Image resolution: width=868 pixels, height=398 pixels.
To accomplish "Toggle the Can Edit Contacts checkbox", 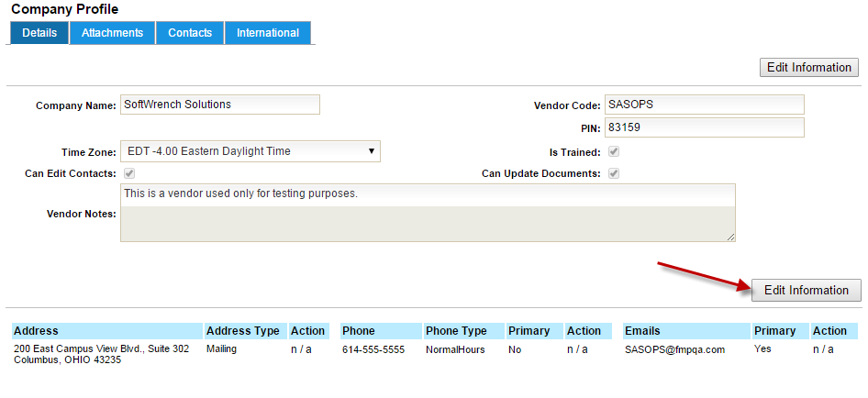I will (129, 173).
